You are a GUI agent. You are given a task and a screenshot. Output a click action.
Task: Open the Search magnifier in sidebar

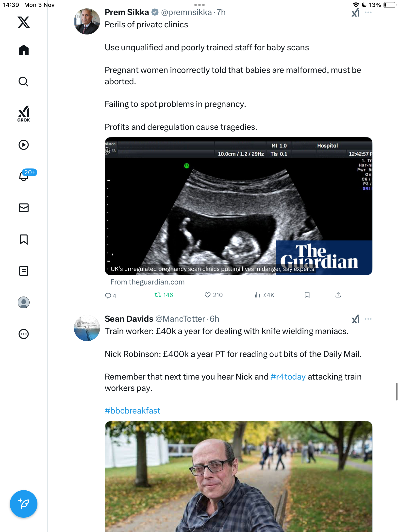click(24, 82)
